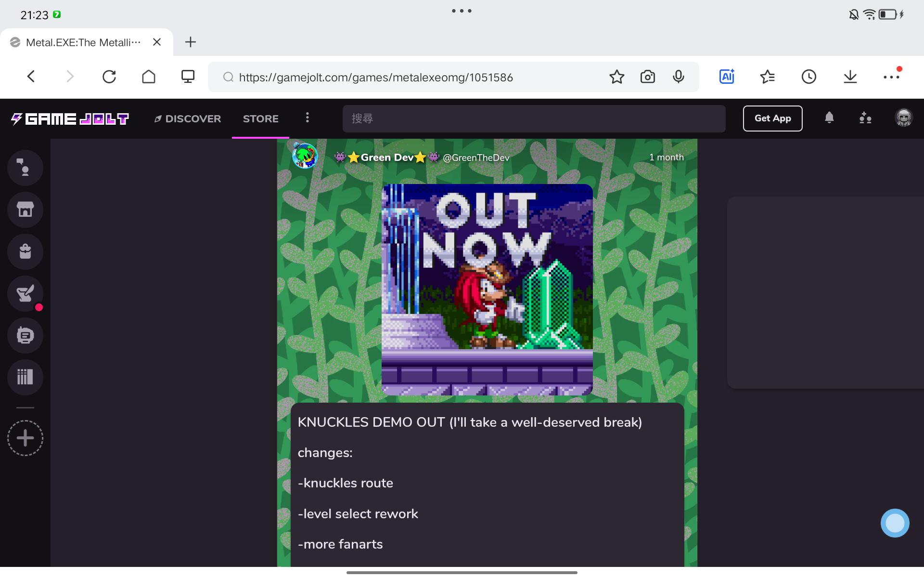Open the favorites list icon

point(768,77)
